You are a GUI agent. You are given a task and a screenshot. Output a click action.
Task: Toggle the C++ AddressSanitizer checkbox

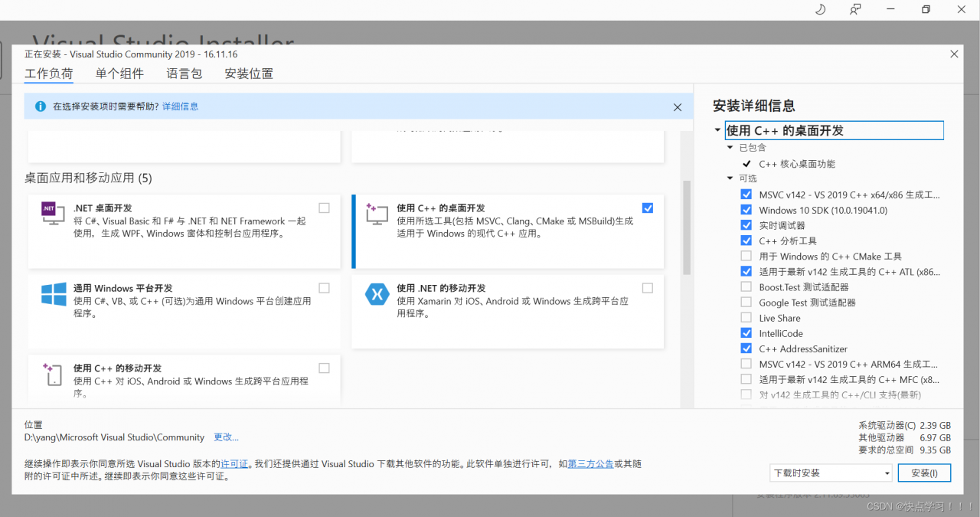click(746, 348)
